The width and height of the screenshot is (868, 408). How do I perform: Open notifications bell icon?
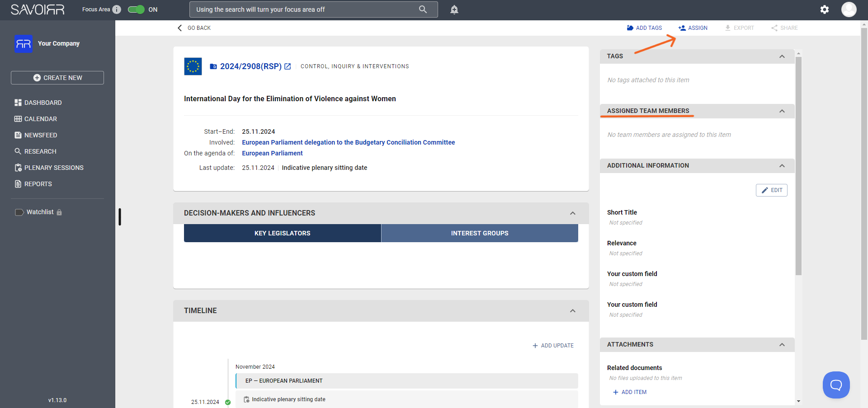pos(454,9)
